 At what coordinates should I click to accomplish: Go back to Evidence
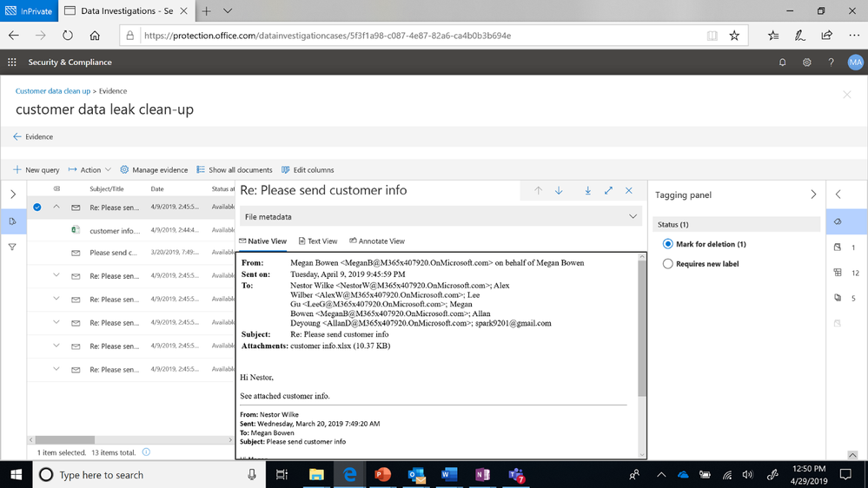(x=33, y=136)
